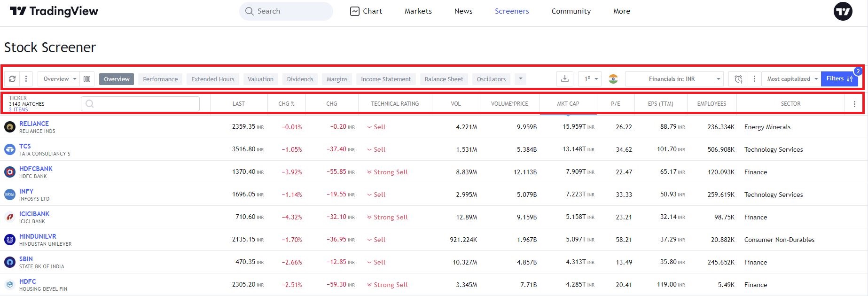This screenshot has width=868, height=296.
Task: Expand the more tabs arrow after Oscillators
Action: click(520, 79)
